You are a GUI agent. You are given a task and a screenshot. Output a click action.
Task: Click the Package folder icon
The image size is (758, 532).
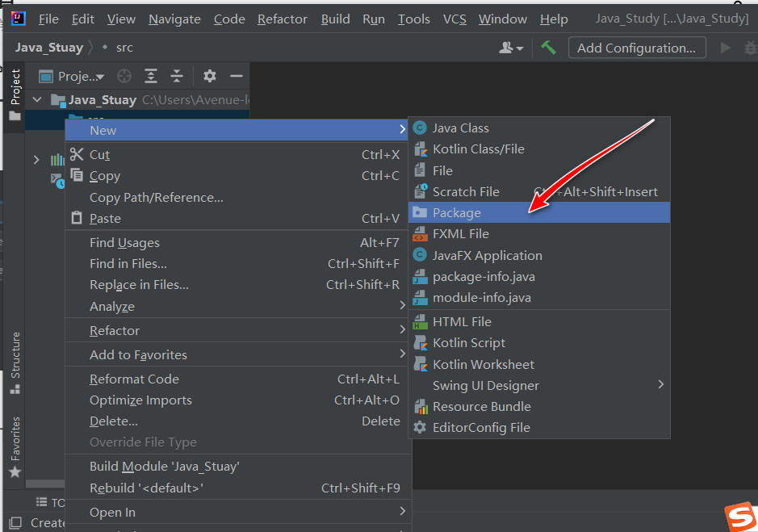tap(420, 212)
